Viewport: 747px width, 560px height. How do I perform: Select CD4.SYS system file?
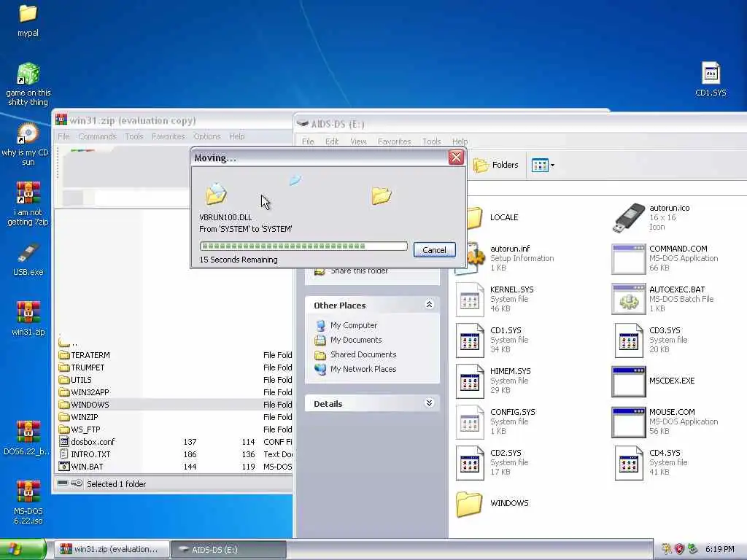tap(651, 462)
